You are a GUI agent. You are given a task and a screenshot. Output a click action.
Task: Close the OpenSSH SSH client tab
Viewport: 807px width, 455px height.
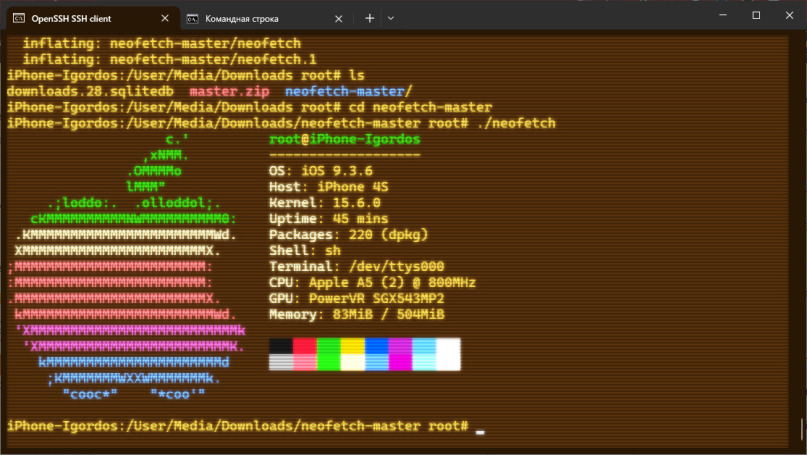[x=165, y=18]
